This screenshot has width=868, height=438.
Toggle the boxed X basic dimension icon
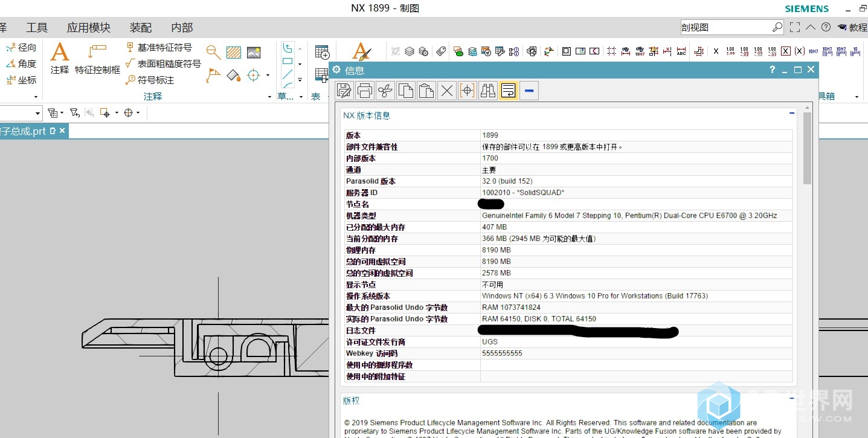[x=786, y=51]
